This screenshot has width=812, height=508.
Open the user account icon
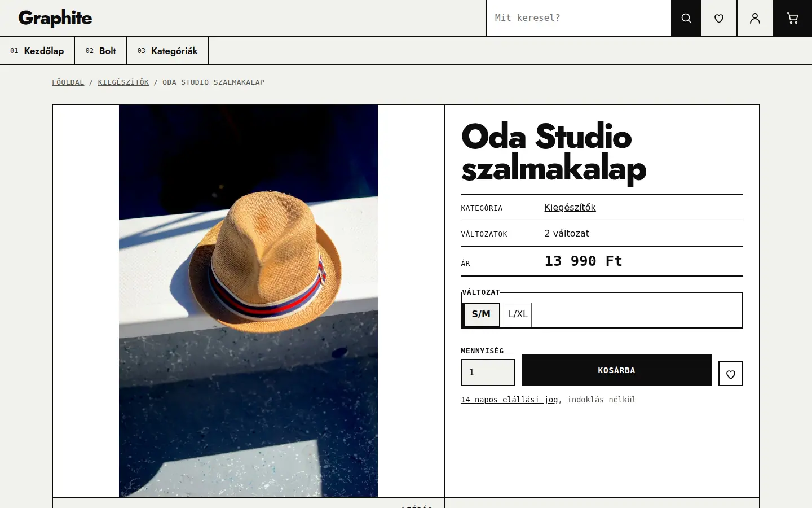point(754,18)
